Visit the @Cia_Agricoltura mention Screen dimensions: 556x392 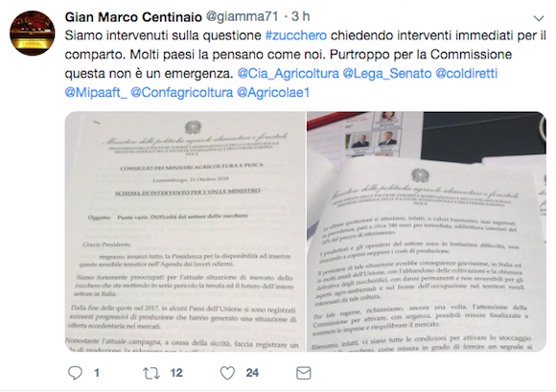click(x=288, y=74)
